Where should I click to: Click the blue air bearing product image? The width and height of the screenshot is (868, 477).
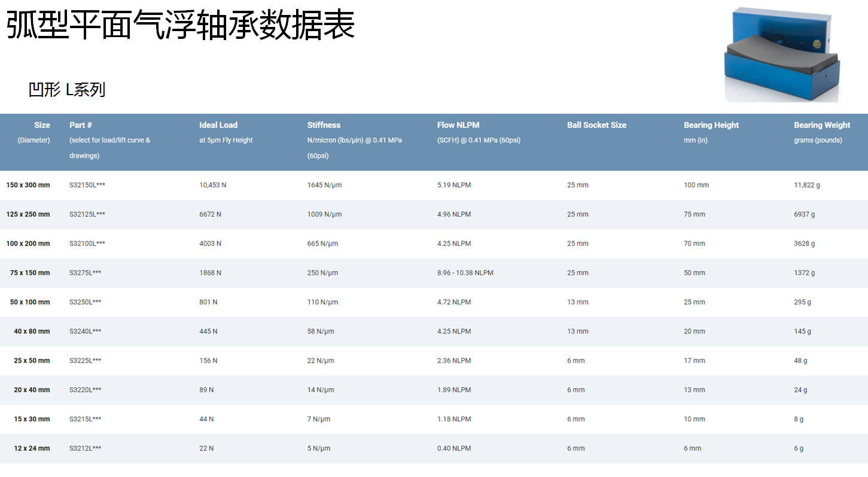(x=782, y=55)
